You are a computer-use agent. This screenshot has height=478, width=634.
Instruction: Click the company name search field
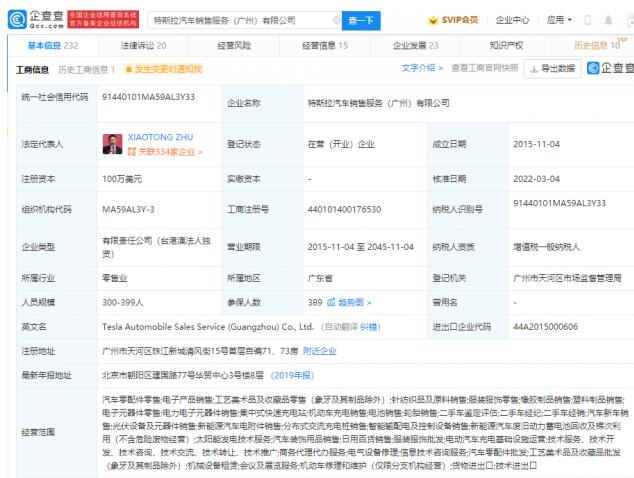(245, 20)
